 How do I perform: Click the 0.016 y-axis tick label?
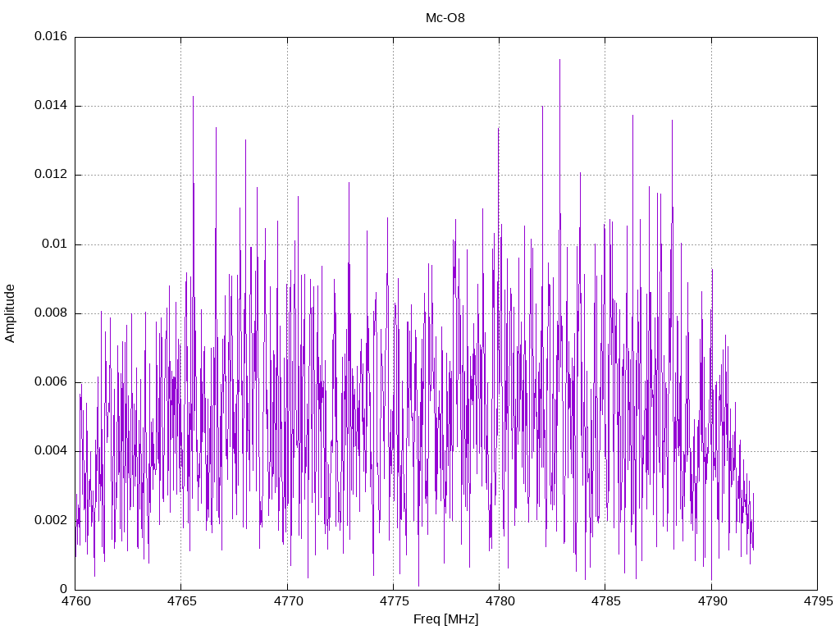(51, 36)
